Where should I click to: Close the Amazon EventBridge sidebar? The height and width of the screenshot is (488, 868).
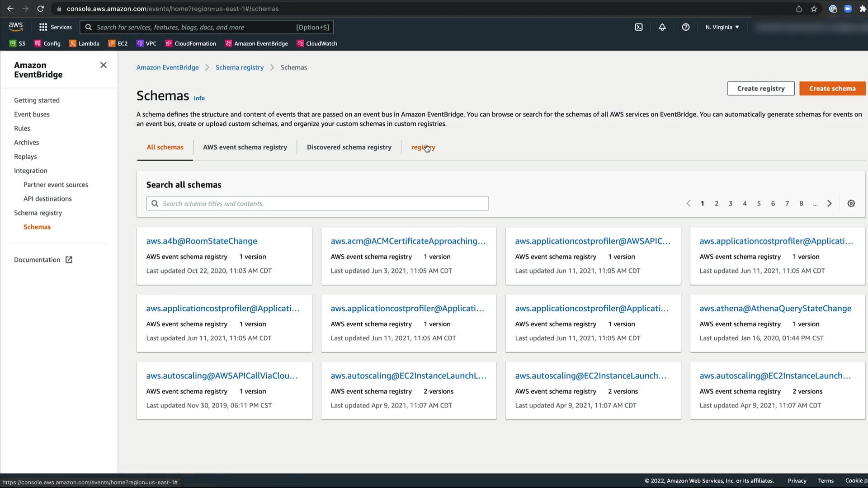104,65
